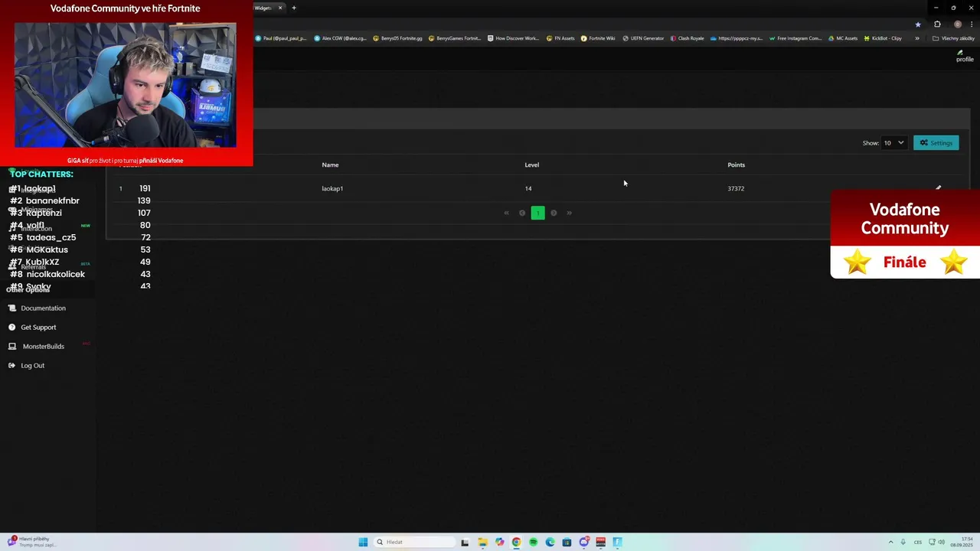This screenshot has height=551, width=980.
Task: Switch to Google Chrome on the taskbar
Action: pos(516,542)
